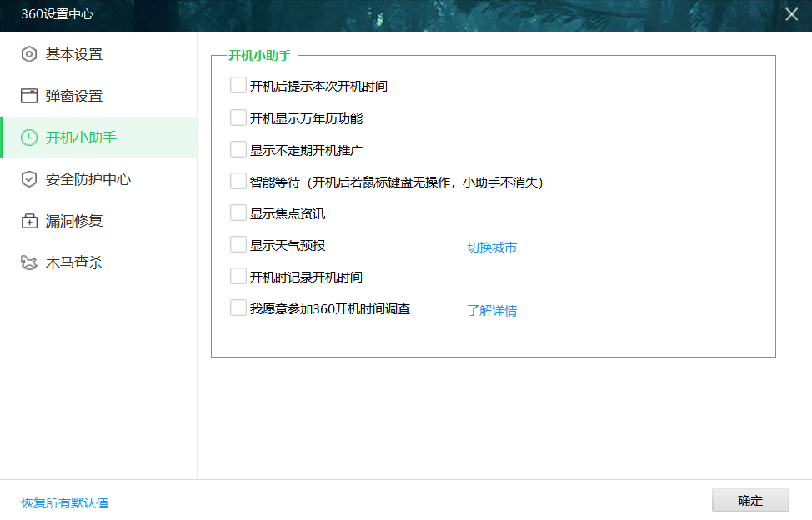Click the clock icon beside 开机小助手
The image size is (812, 520).
click(x=29, y=137)
